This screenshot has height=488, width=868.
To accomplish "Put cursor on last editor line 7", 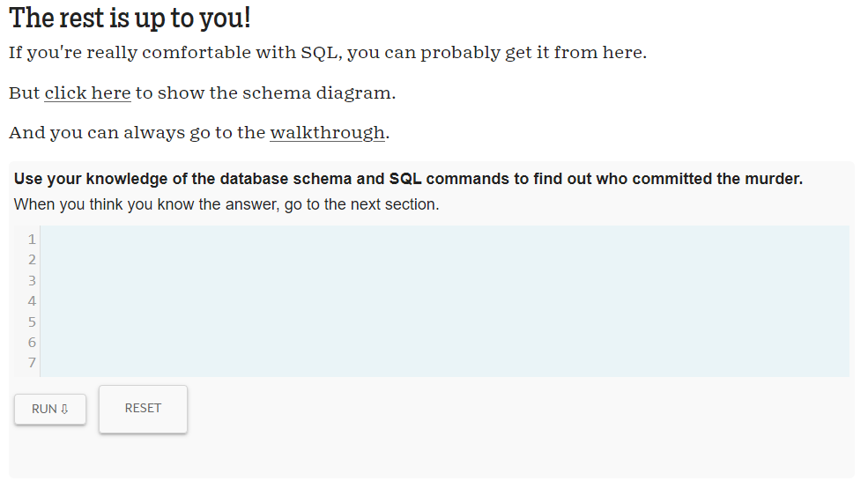I will click(x=441, y=362).
